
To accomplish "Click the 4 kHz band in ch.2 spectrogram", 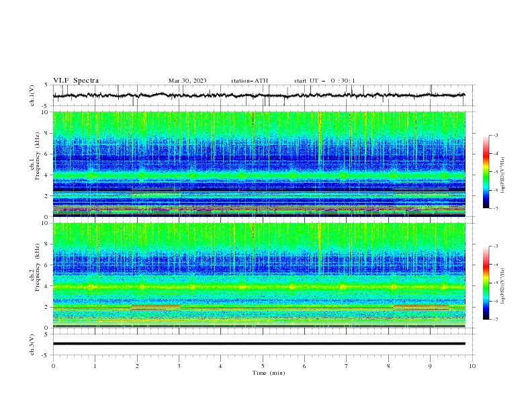I will [259, 287].
